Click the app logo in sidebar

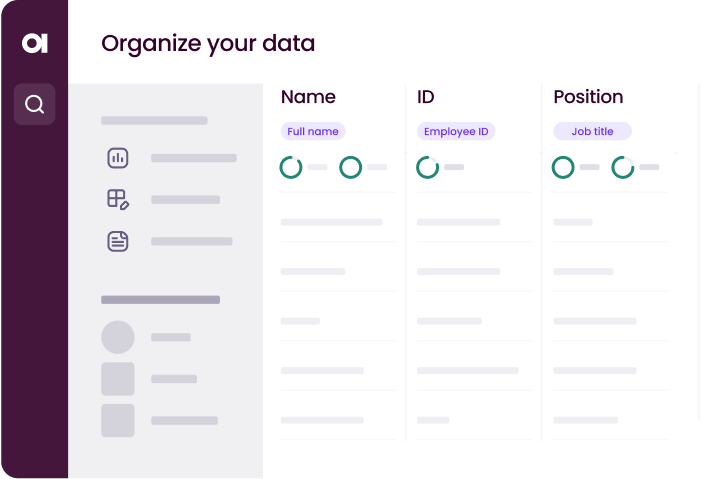tap(34, 43)
